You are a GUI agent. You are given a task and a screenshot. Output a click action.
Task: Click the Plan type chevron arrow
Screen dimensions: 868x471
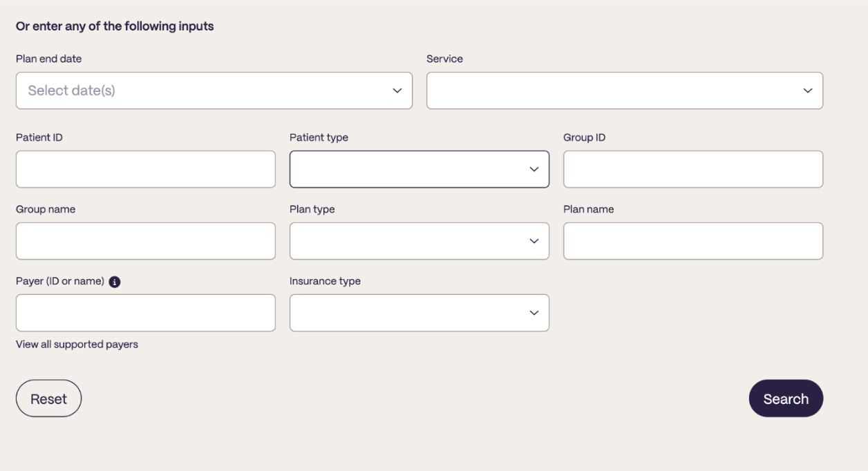click(534, 241)
